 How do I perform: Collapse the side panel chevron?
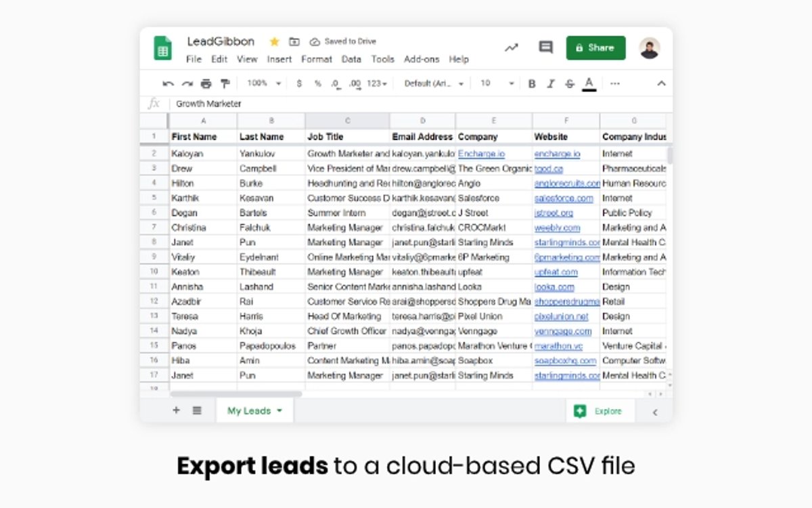pos(654,411)
